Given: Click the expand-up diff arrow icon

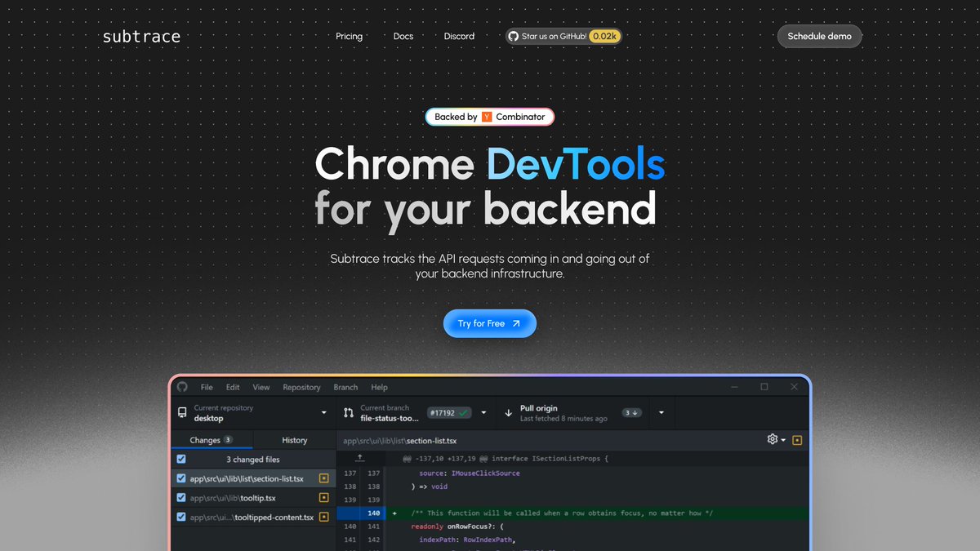Looking at the screenshot, I should tap(360, 459).
